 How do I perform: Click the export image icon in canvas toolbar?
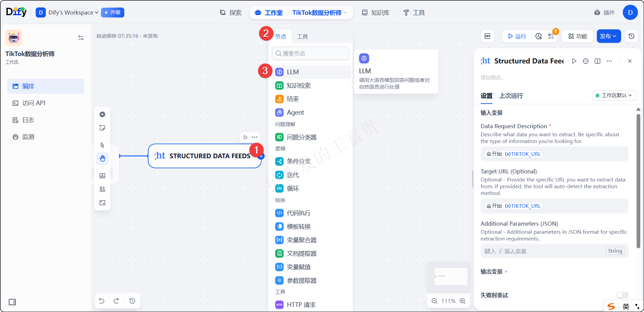tap(102, 176)
